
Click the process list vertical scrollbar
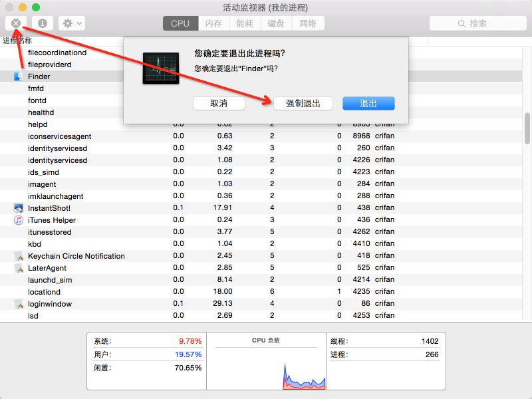[x=527, y=128]
